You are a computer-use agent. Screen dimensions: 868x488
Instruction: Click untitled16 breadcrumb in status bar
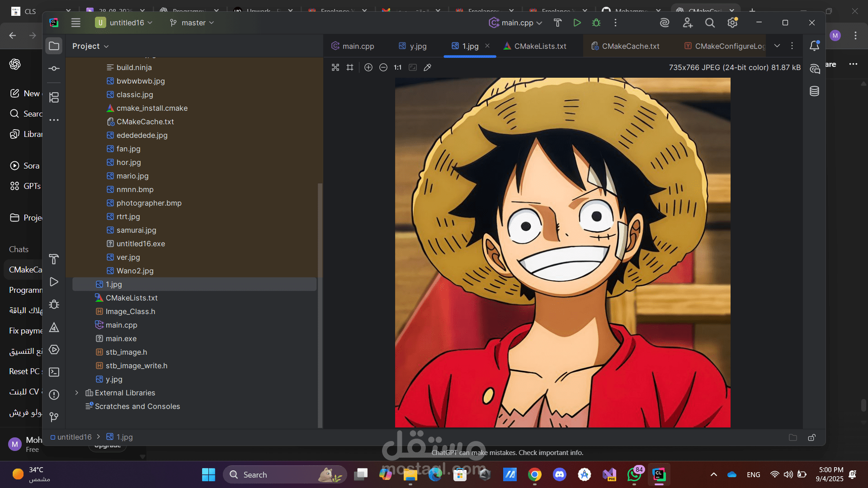[x=71, y=437]
